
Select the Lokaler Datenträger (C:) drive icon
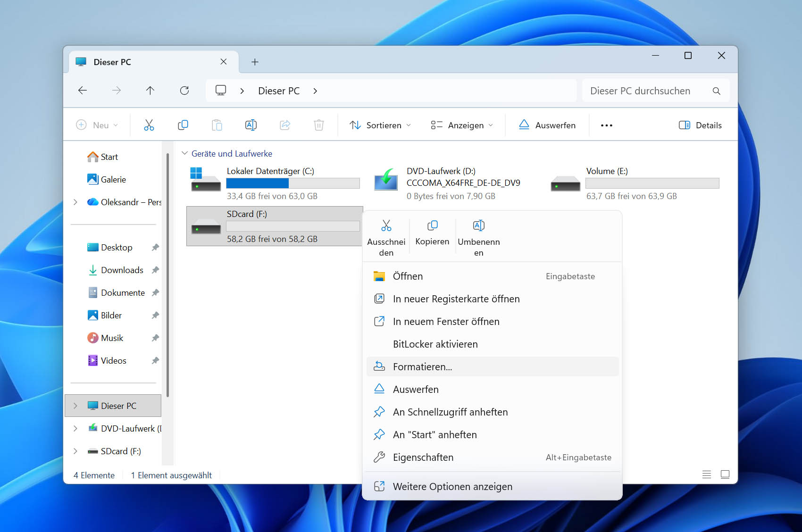point(205,180)
